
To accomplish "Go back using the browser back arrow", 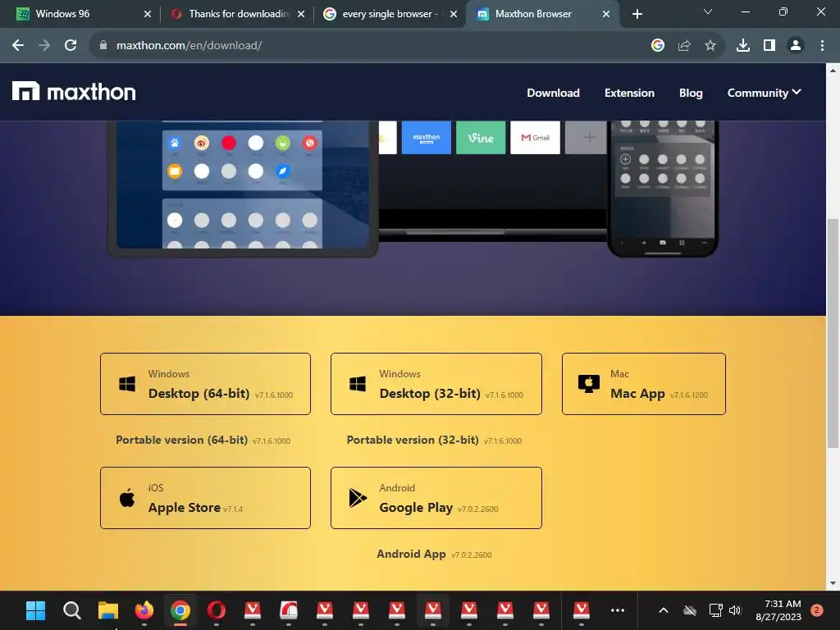I will pyautogui.click(x=18, y=46).
